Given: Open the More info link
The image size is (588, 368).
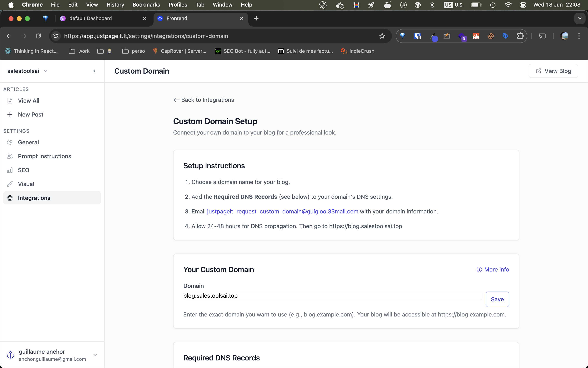Looking at the screenshot, I should point(493,269).
